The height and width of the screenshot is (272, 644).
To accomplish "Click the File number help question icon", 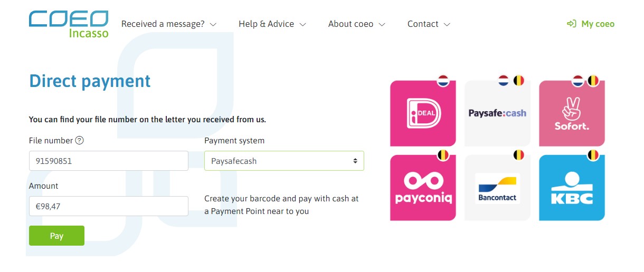I will (80, 140).
